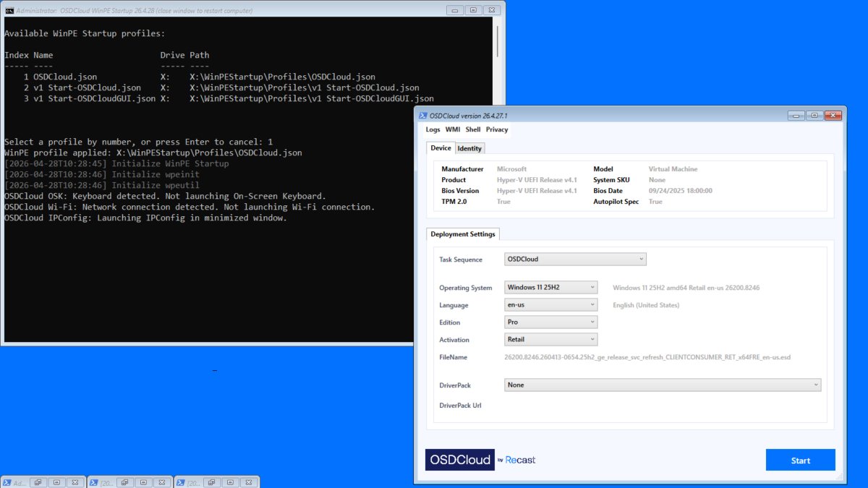Click the Autopilot Spec value 'True'
This screenshot has height=488, width=868.
click(655, 202)
